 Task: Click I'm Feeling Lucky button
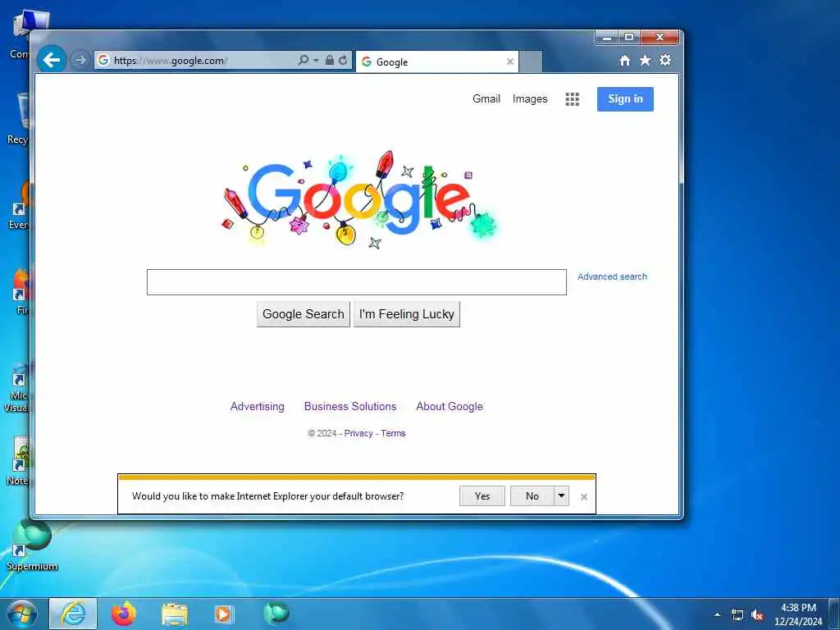coord(407,314)
